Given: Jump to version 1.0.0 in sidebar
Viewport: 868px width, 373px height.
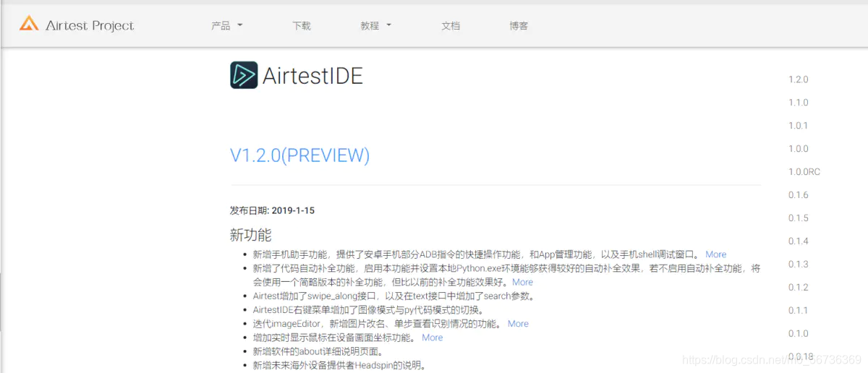Looking at the screenshot, I should click(799, 149).
